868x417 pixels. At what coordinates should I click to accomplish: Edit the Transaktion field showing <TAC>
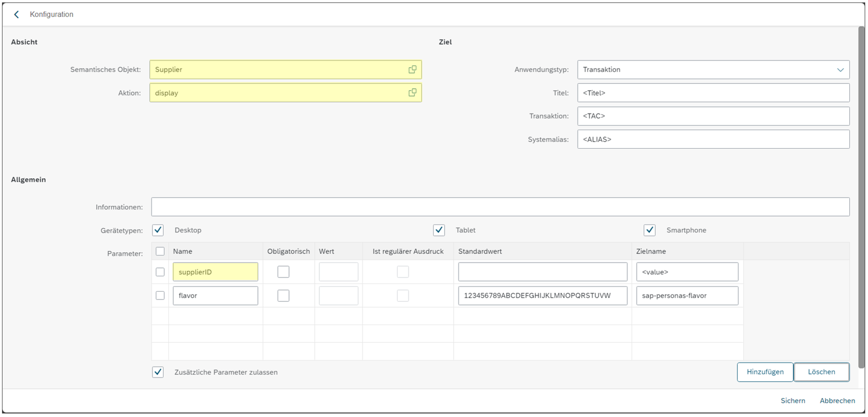coord(713,116)
